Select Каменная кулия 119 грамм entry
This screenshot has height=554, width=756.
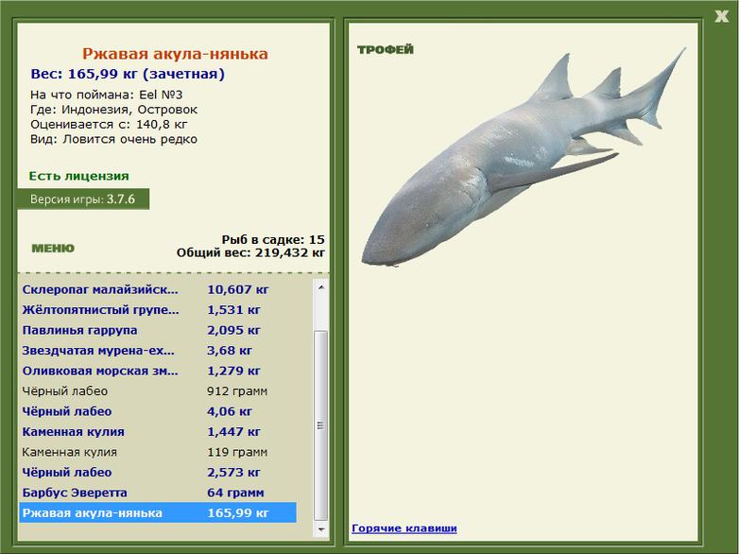click(158, 452)
